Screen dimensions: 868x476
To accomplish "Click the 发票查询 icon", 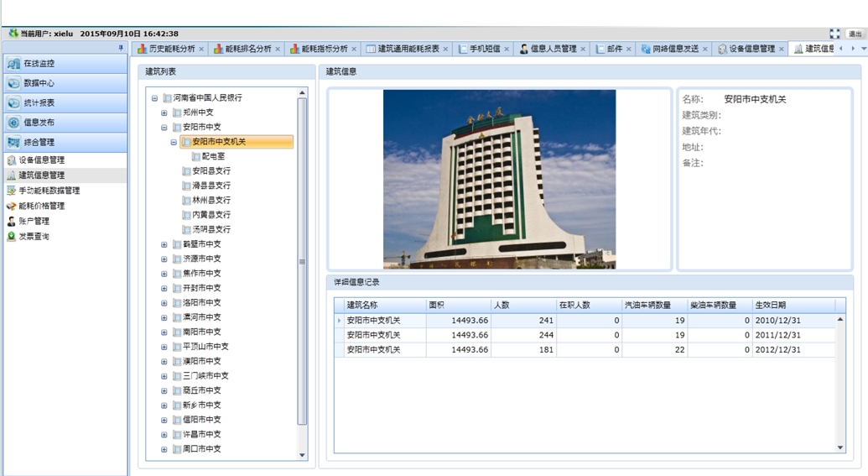I will point(11,237).
